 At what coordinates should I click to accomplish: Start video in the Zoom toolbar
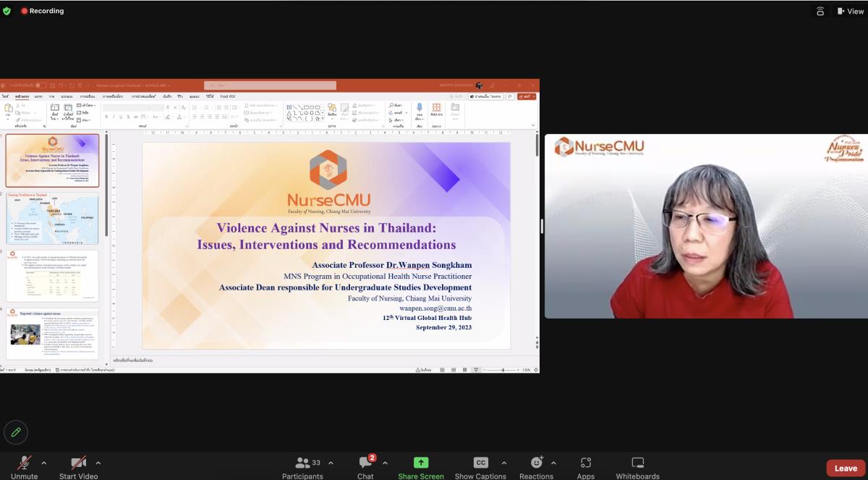[x=78, y=467]
